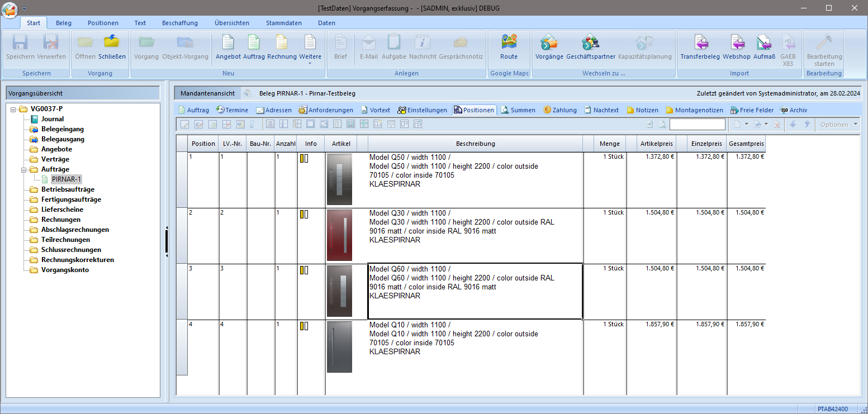Open the Weitere dropdown
Screen dimensions: 868x414
click(310, 56)
